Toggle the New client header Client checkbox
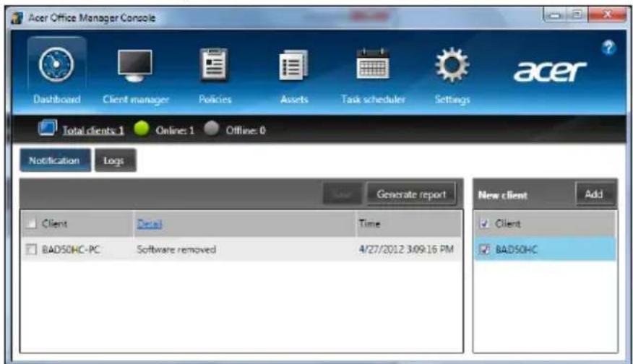Screen dimensions: 633x364 tap(484, 224)
